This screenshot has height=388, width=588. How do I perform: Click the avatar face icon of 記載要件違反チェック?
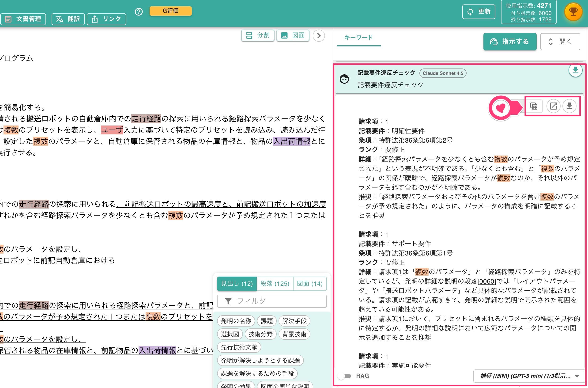click(x=344, y=79)
